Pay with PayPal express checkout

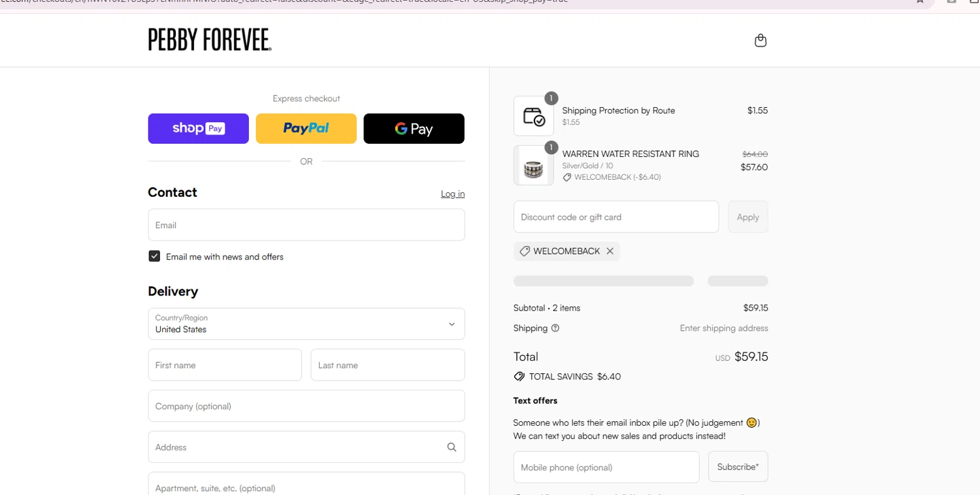click(306, 129)
